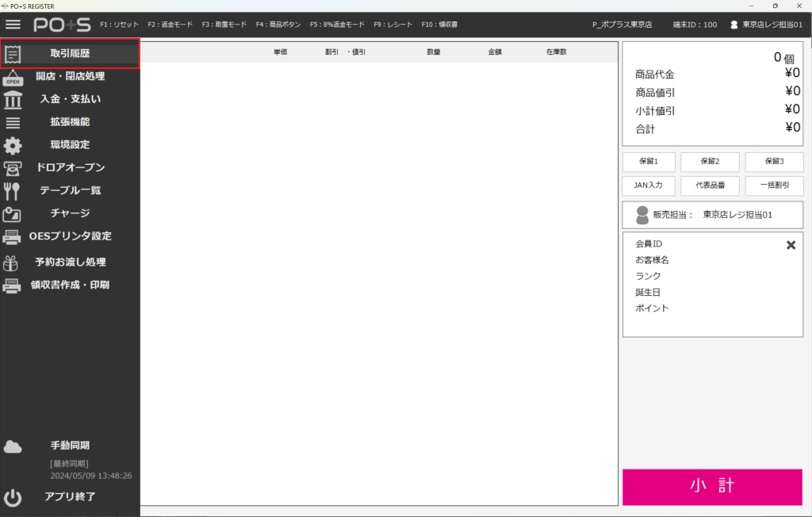
Task: Click F5:8%返金モード in the top bar
Action: [337, 25]
